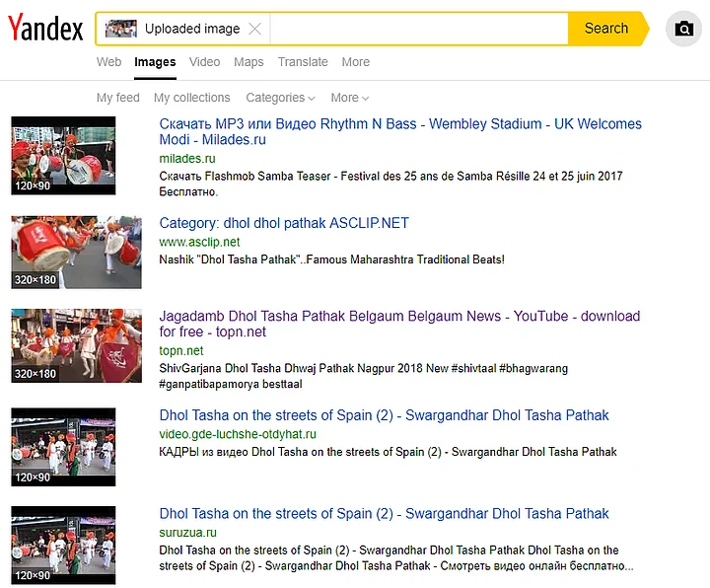710x588 pixels.
Task: Open Dhol Tasha Spain link from gde-luchshe-otdyhat
Action: (384, 415)
